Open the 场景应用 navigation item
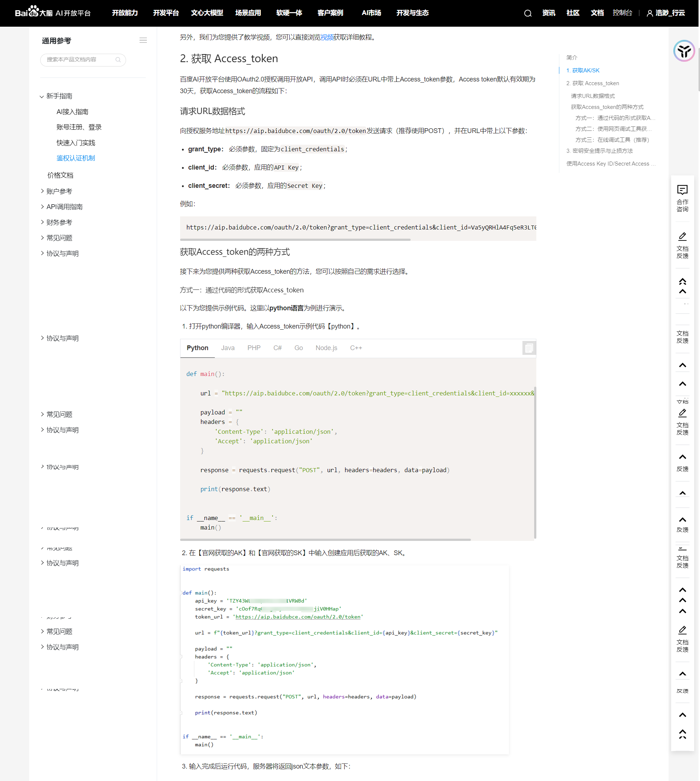Screen dimensions: 700x781 click(248, 13)
